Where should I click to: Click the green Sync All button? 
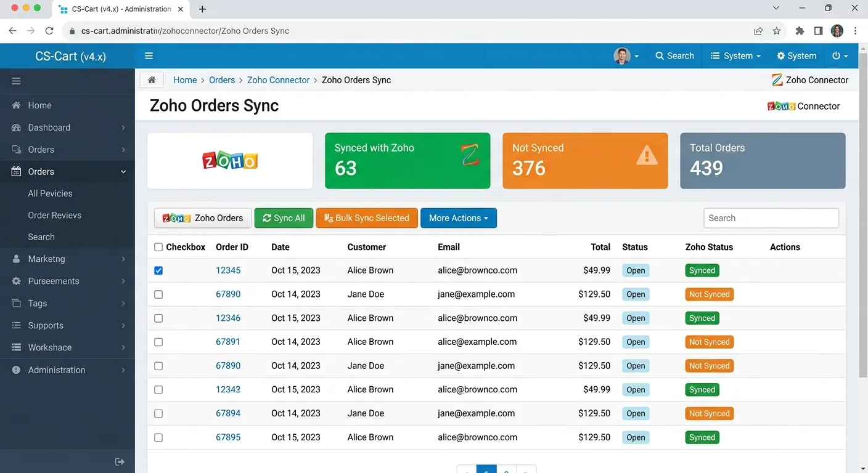click(x=284, y=218)
